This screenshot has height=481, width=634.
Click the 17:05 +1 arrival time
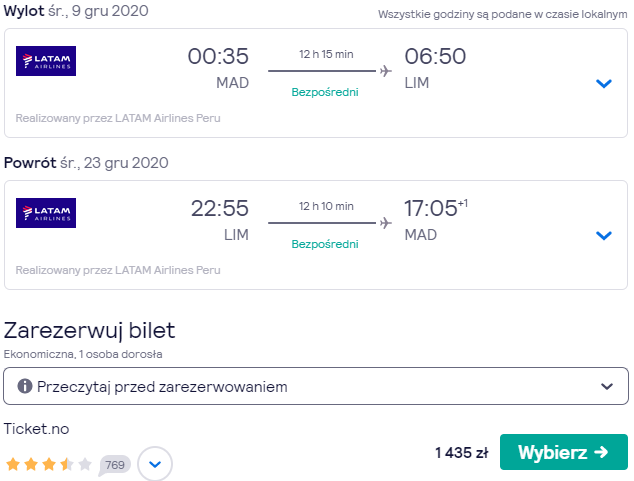(x=436, y=208)
